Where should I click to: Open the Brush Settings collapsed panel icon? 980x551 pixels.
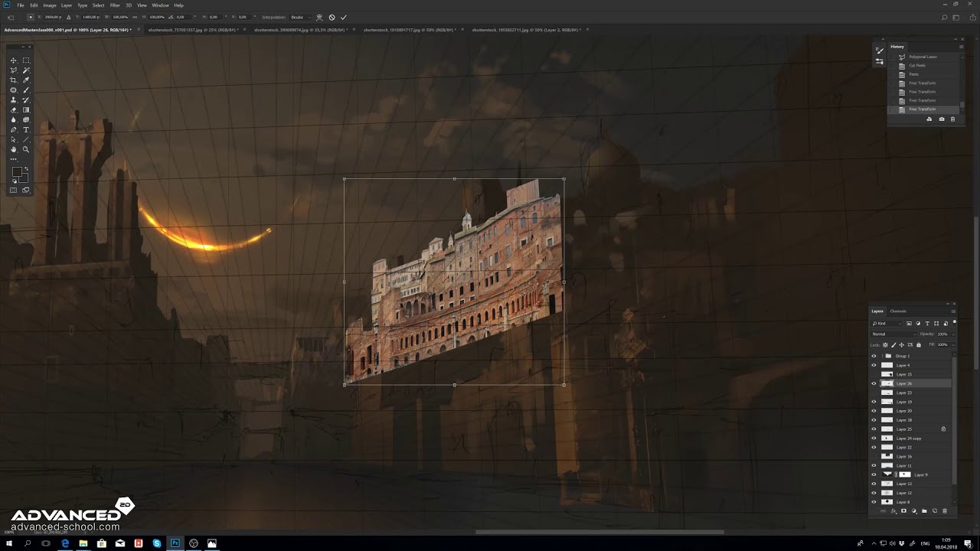coord(879,51)
